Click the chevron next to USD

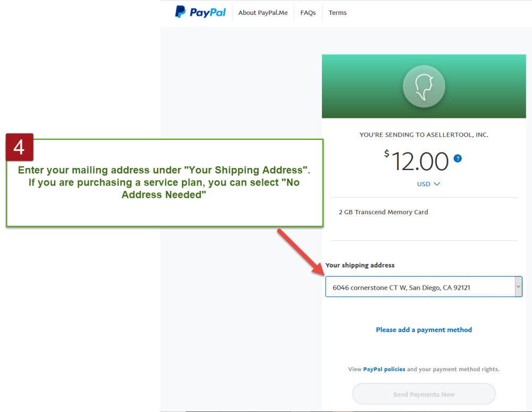(437, 184)
